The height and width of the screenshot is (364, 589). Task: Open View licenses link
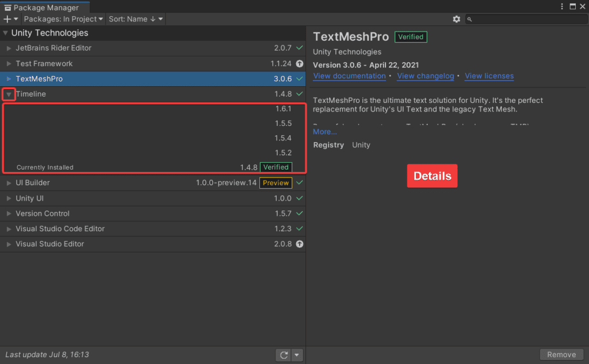pos(489,76)
